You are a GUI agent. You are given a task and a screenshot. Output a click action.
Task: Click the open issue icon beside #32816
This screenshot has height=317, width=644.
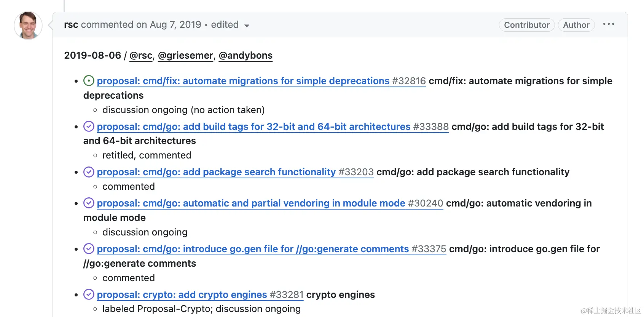pyautogui.click(x=89, y=81)
